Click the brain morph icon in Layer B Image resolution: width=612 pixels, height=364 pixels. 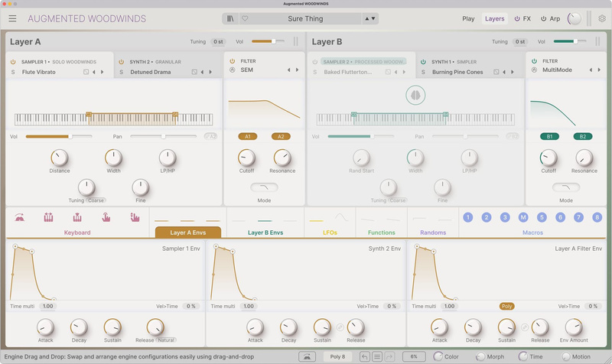pyautogui.click(x=415, y=95)
